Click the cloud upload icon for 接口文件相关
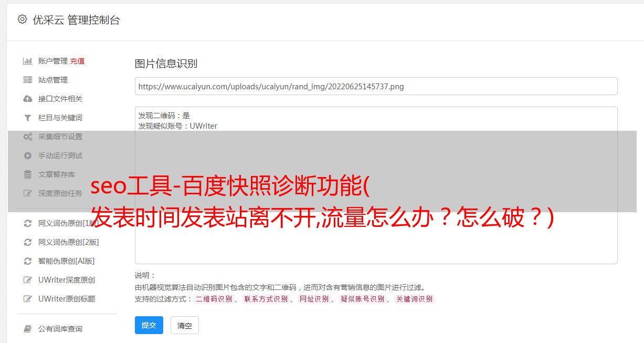644x343 pixels. click(28, 99)
